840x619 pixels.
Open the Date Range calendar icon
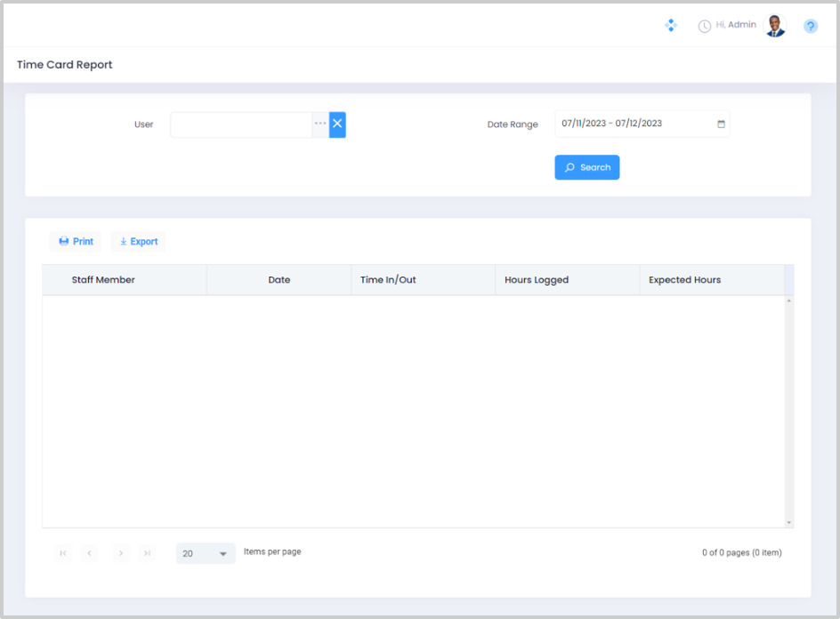721,124
